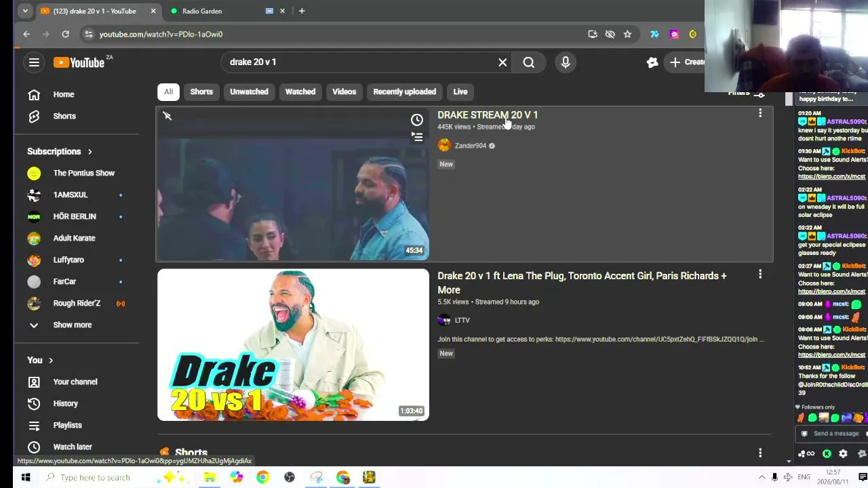Viewport: 868px width, 488px height.
Task: Select the All filter chip
Action: click(168, 91)
